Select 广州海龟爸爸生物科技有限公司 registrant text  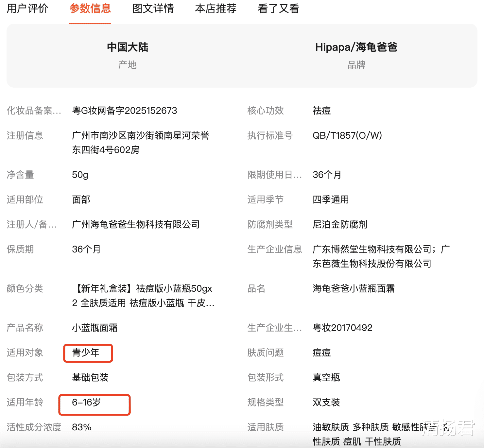tap(136, 224)
